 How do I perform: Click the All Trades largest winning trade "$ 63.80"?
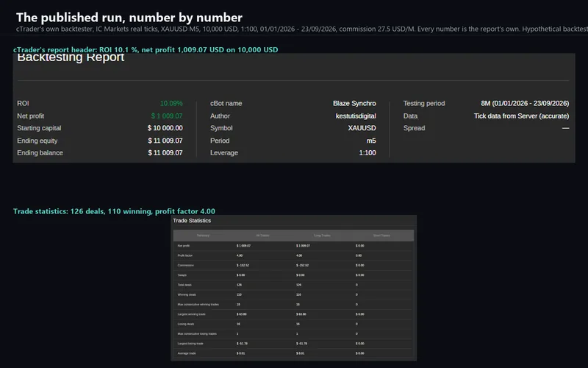[x=242, y=314]
